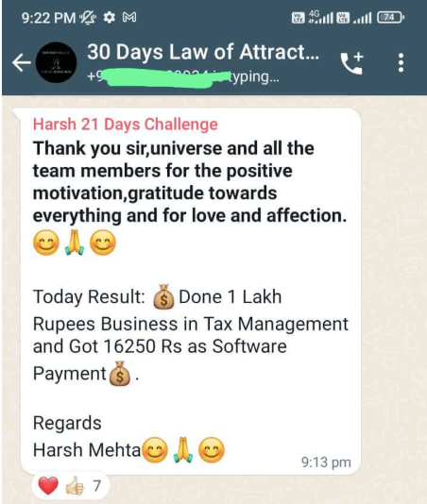The height and width of the screenshot is (504, 427).
Task: Tap the muted bell status icon
Action: tap(88, 17)
